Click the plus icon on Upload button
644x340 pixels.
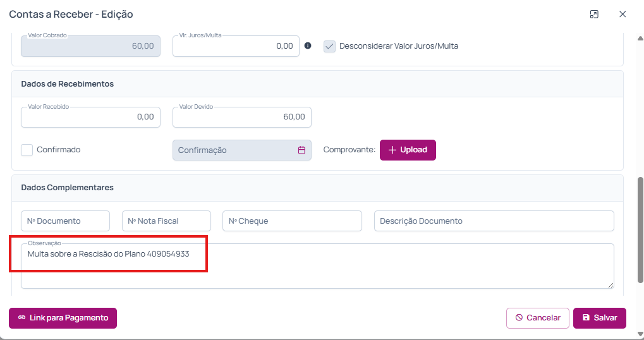pyautogui.click(x=392, y=150)
